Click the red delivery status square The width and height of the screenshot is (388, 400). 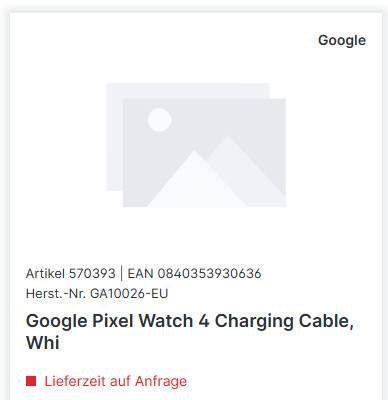31,381
